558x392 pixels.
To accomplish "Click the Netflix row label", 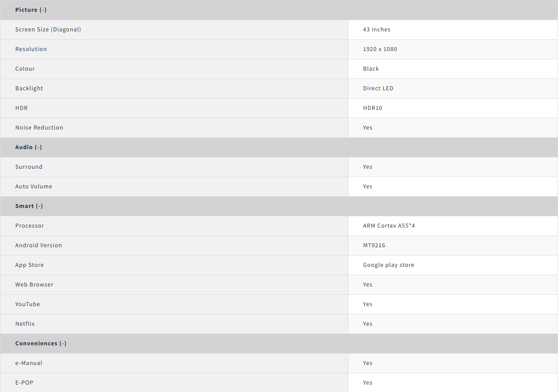I will click(x=25, y=324).
